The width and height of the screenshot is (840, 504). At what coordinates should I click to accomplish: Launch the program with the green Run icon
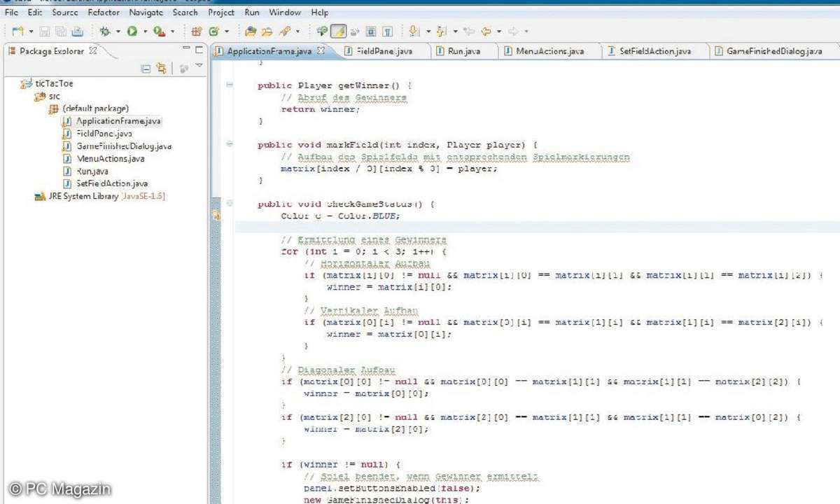tap(132, 31)
